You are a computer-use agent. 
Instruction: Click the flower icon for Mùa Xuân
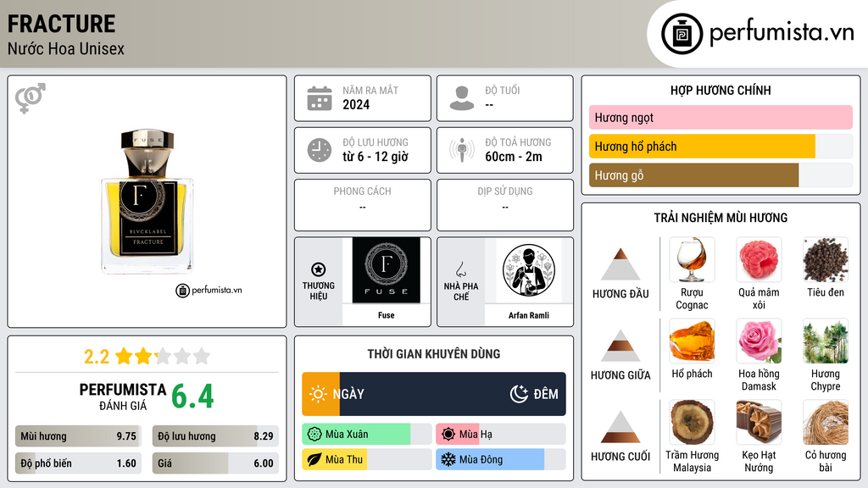(x=314, y=435)
